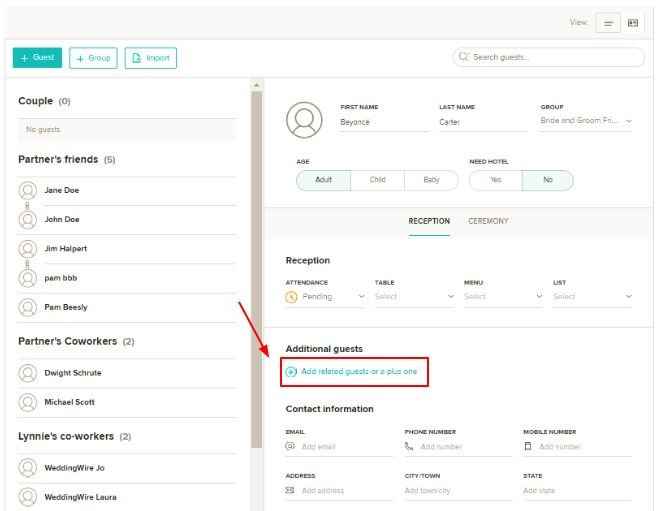
Task: Click the address icon beside Add address
Action: tap(290, 490)
